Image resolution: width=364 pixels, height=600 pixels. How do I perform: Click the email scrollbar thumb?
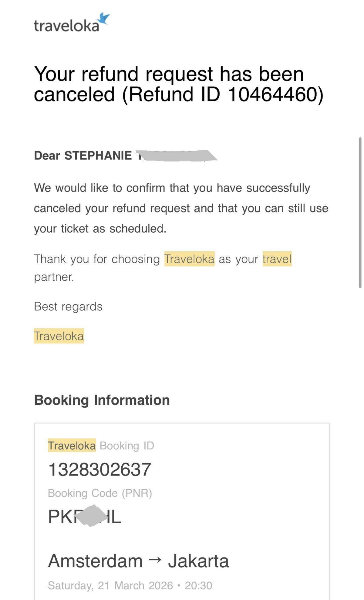click(x=360, y=213)
